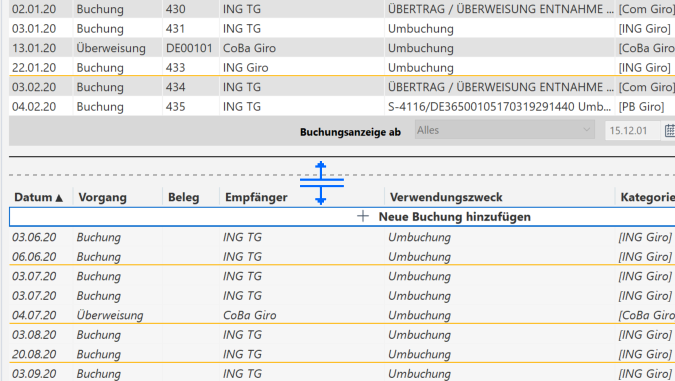This screenshot has height=381, width=675.
Task: Click 'Neue Buchung hinzufügen' row
Action: (342, 217)
